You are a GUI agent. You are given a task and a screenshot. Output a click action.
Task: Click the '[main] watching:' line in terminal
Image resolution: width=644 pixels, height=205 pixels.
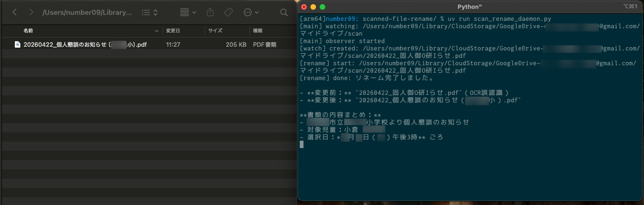[x=470, y=30]
